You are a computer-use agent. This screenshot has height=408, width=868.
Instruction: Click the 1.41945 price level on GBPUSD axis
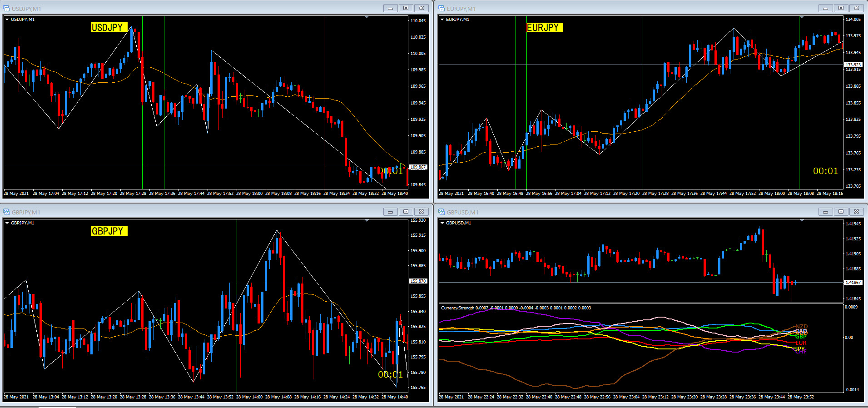point(853,224)
